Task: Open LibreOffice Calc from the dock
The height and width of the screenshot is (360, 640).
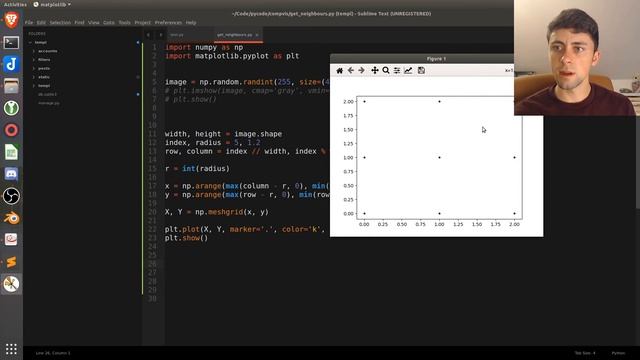Action: click(11, 152)
